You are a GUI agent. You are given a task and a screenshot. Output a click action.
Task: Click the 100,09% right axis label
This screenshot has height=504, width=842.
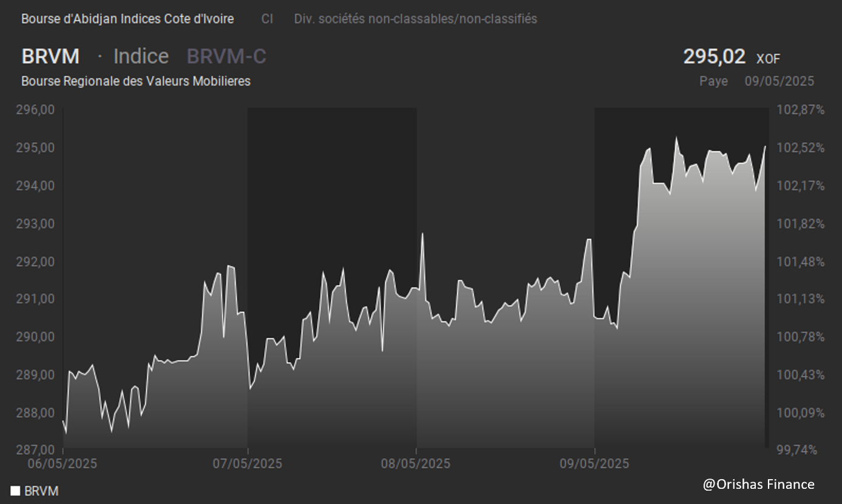801,412
